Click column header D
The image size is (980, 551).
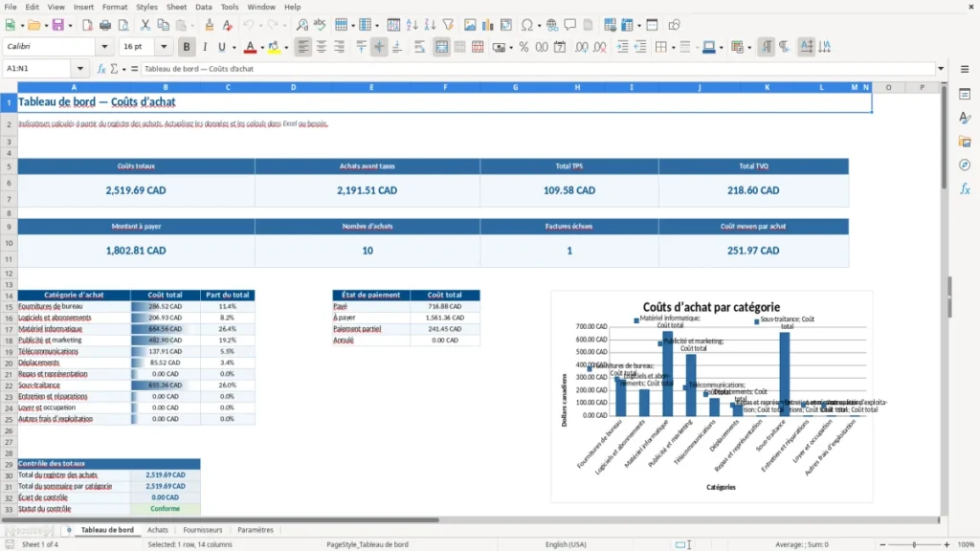[x=293, y=87]
